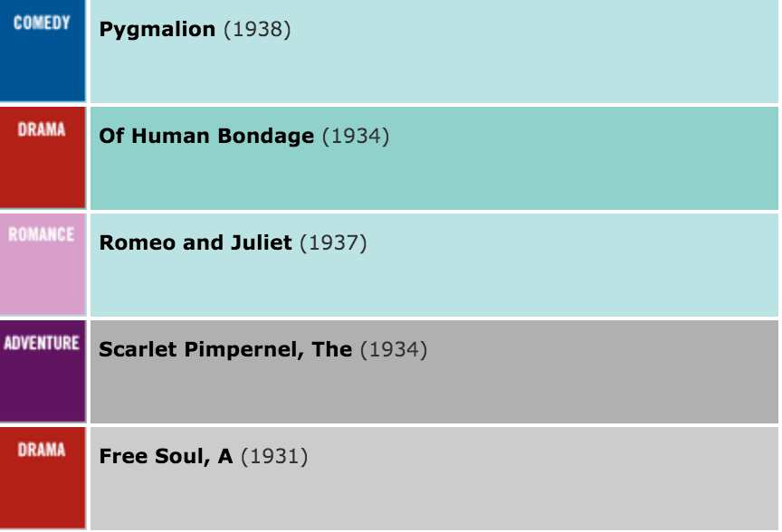
Task: Click the year (1934) after Scarlet Pimpernel
Action: (x=393, y=350)
